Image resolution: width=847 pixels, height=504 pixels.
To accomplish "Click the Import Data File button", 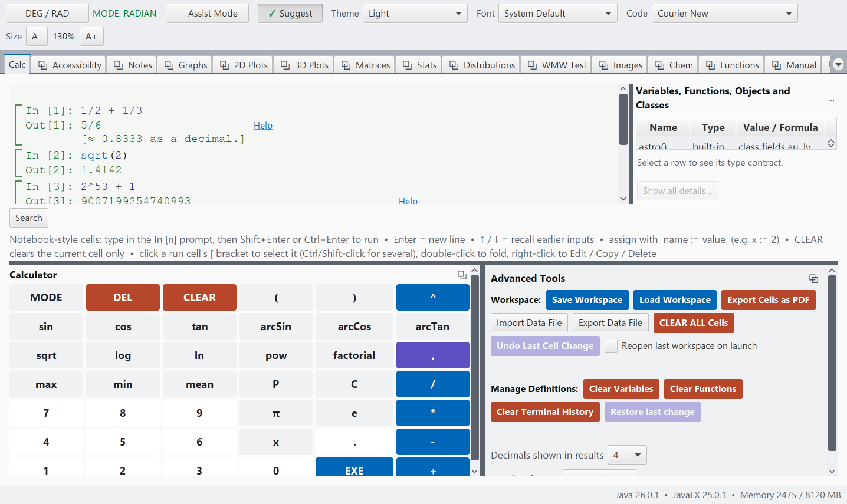I will pos(529,323).
